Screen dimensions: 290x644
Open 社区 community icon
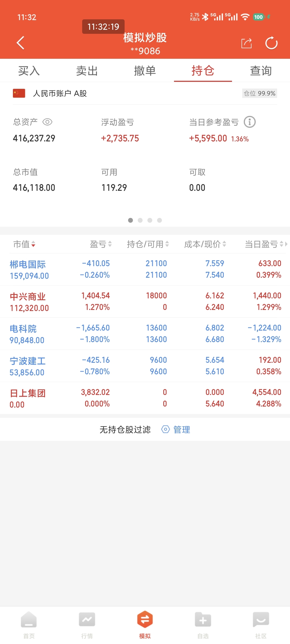[x=261, y=620]
